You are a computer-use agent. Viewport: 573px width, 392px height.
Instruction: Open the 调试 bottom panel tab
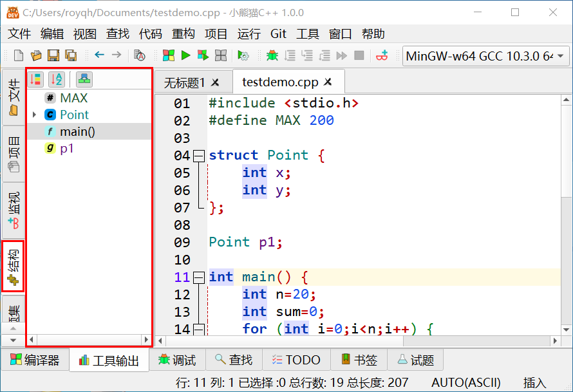pyautogui.click(x=177, y=360)
